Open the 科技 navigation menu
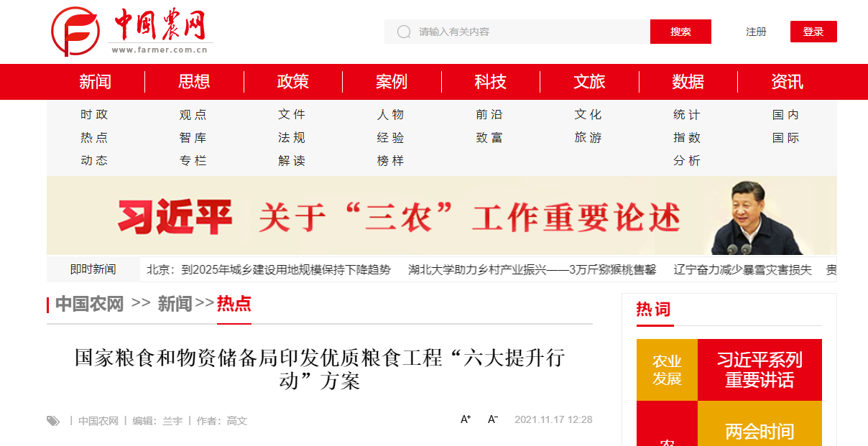868x446 pixels. coord(489,82)
